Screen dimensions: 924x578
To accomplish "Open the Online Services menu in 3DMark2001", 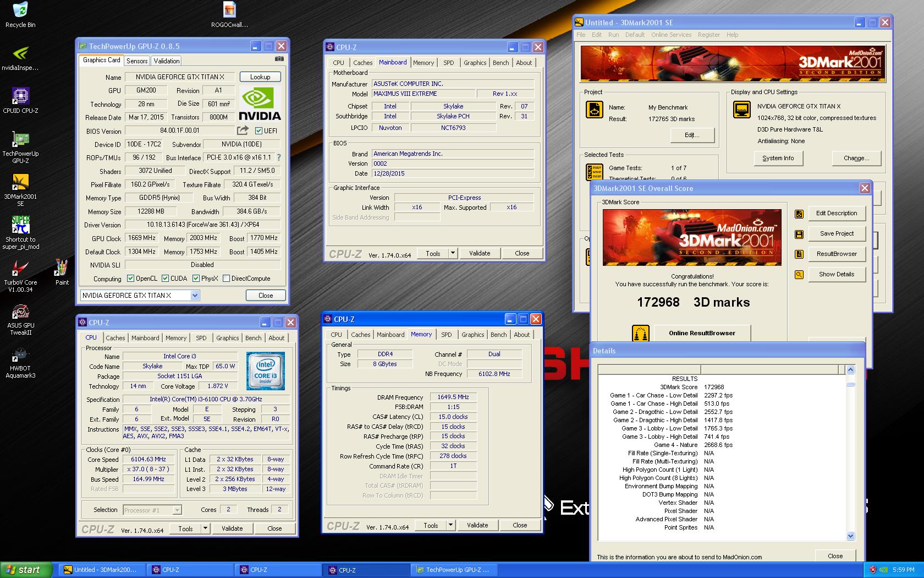I will [x=671, y=35].
